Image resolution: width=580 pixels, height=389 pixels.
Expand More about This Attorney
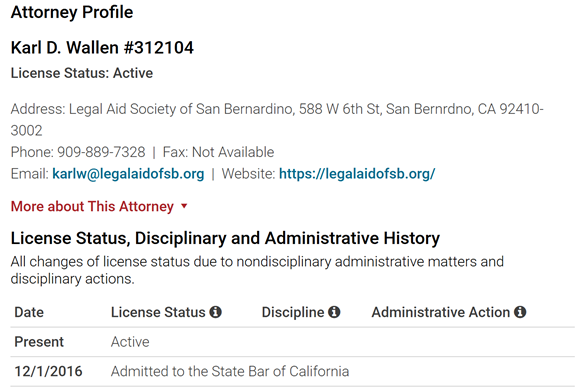(92, 206)
